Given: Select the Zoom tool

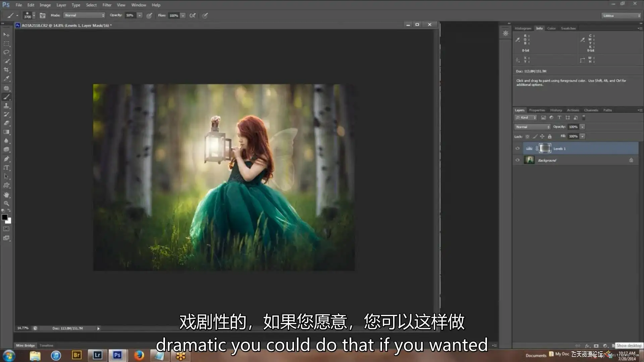Looking at the screenshot, I should point(6,203).
